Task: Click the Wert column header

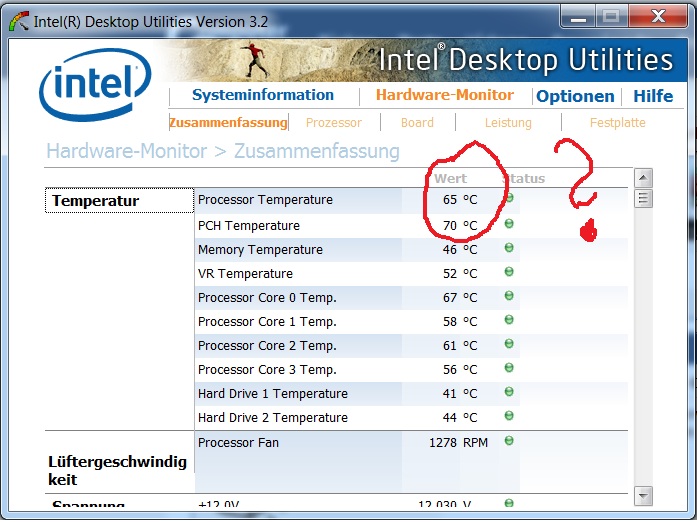Action: (450, 179)
